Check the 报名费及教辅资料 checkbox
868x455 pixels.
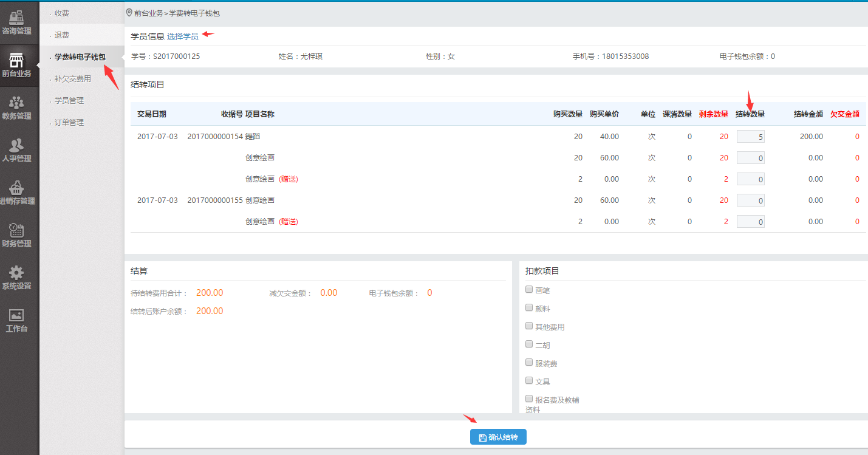[529, 399]
